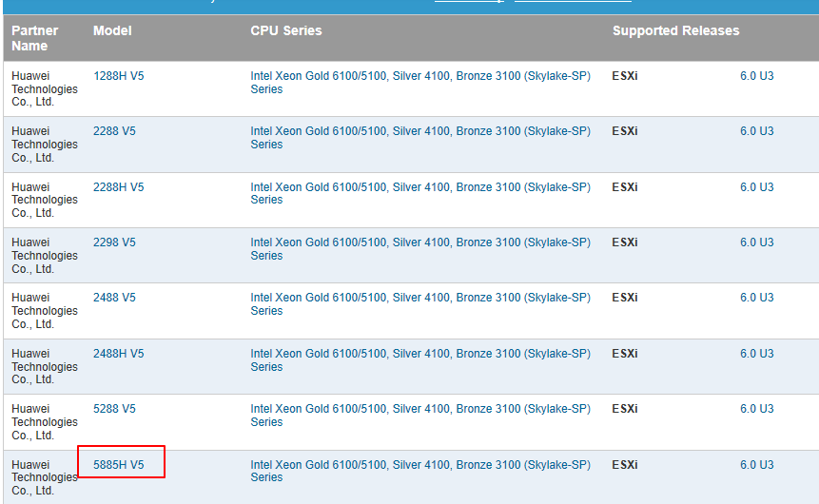
Task: Select ESXi text in 5885H V5 row
Action: 625,465
